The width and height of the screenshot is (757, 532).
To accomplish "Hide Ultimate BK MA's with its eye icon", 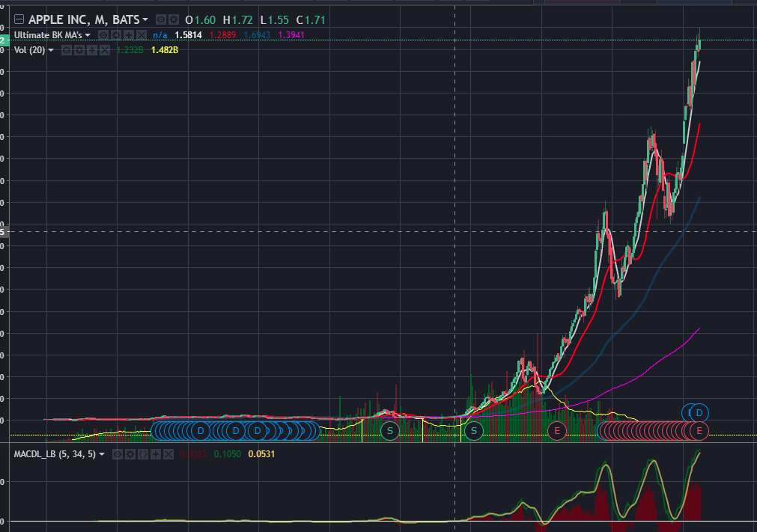I will (x=103, y=35).
